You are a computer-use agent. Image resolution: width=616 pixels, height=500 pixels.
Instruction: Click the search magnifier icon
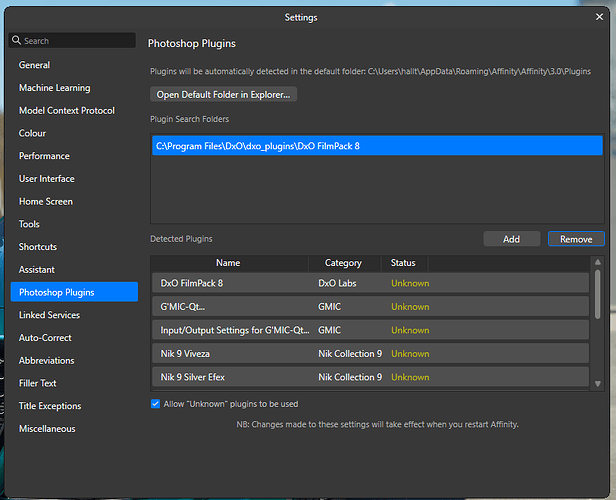click(x=16, y=40)
